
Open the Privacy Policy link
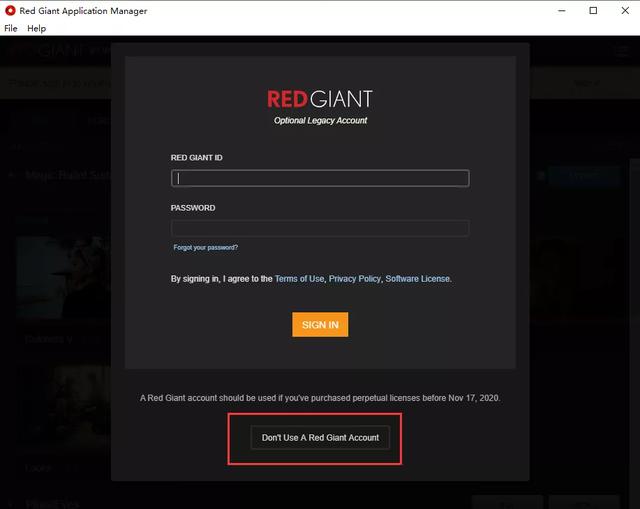pyautogui.click(x=355, y=279)
